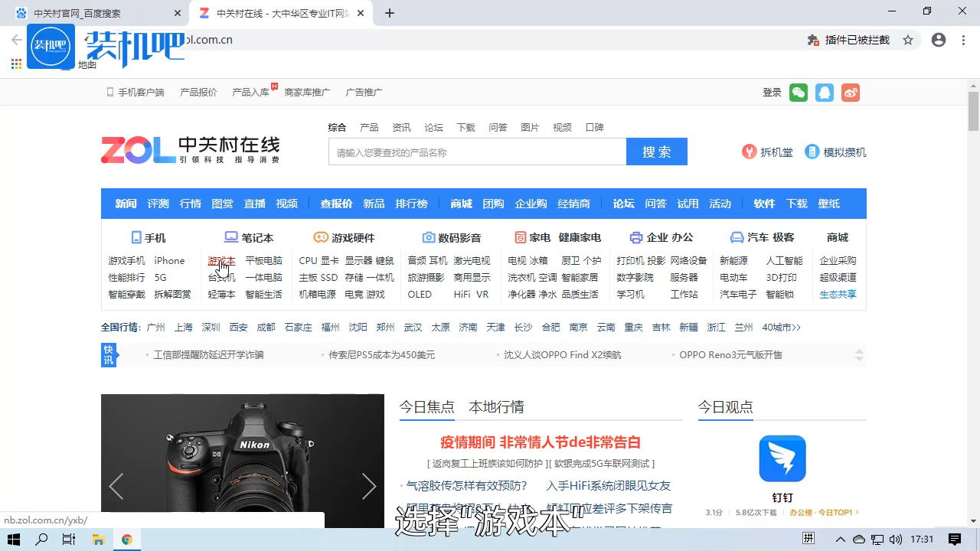Open the browser three-dot menu
Screen dimensions: 980x551
coord(962,39)
